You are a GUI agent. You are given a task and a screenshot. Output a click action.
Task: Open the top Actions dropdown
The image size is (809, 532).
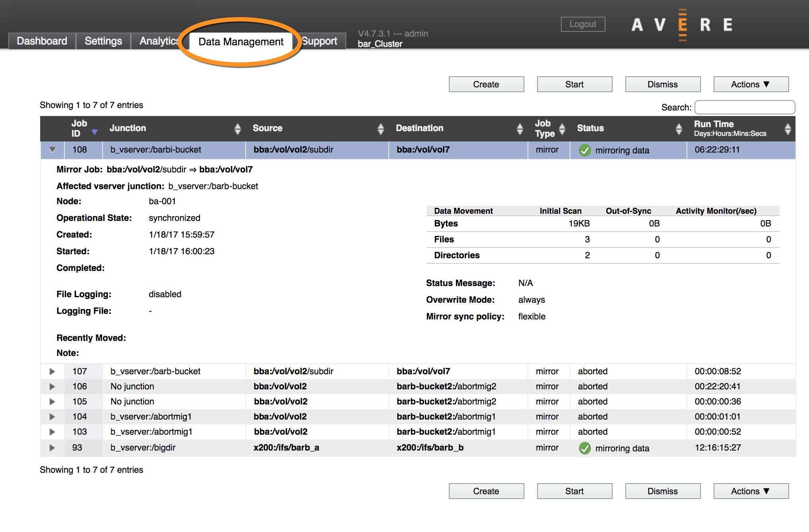pos(751,84)
